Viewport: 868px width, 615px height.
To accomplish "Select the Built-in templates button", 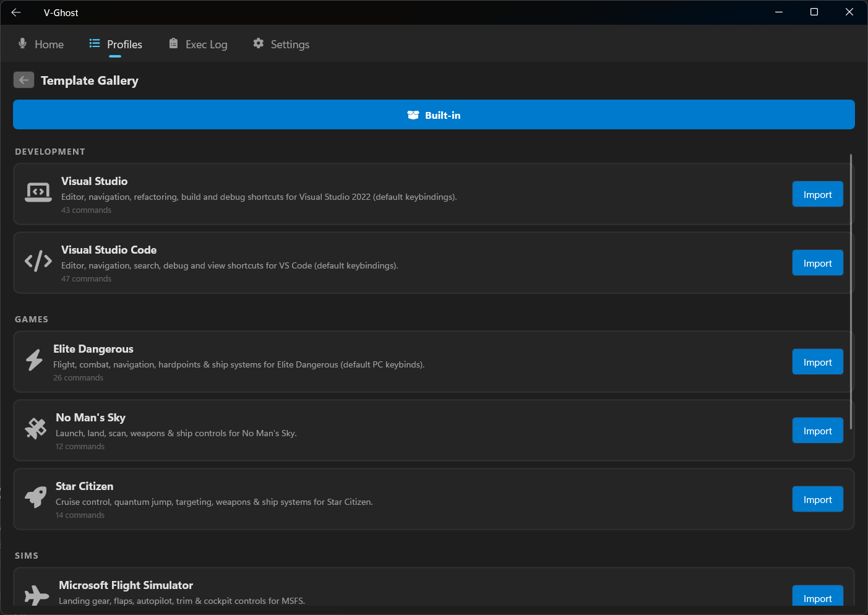I will point(434,115).
